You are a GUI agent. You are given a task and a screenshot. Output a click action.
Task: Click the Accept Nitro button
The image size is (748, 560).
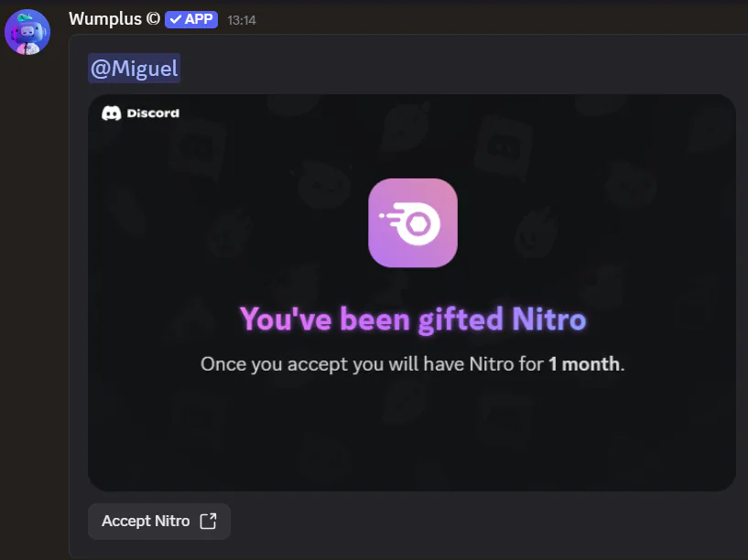coord(159,522)
